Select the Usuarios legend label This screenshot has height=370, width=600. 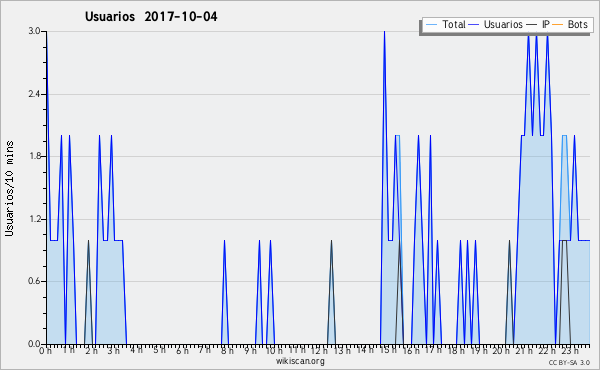pyautogui.click(x=503, y=24)
